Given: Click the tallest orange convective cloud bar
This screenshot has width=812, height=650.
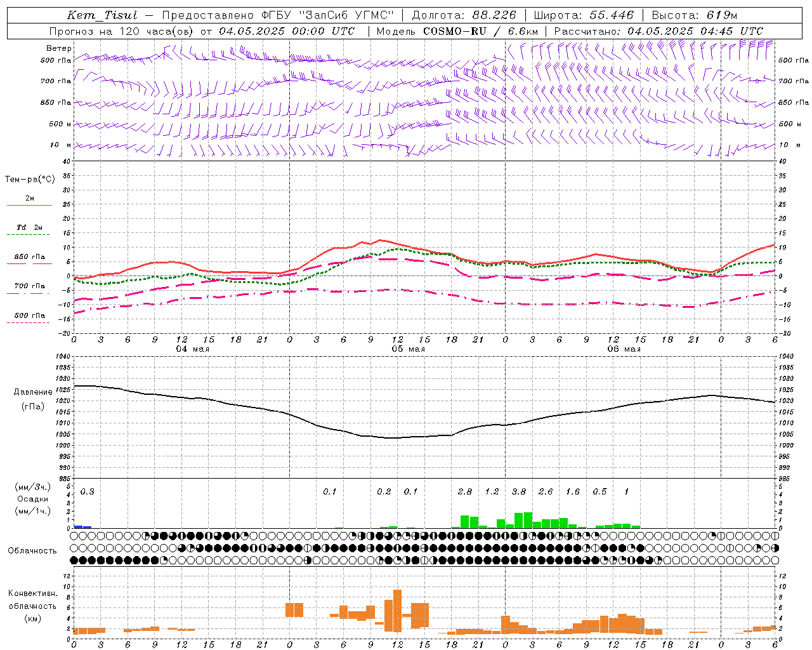Looking at the screenshot, I should click(x=398, y=611).
